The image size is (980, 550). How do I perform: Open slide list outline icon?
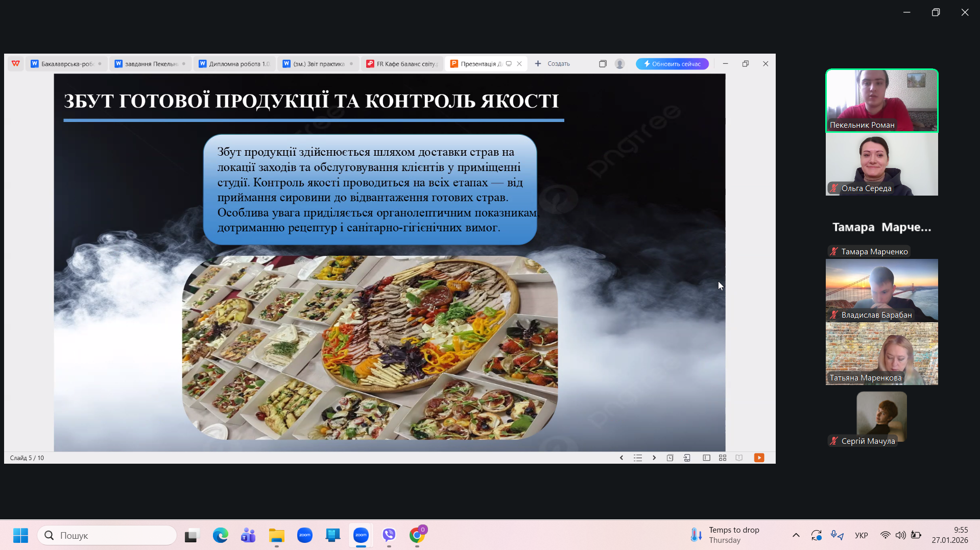(638, 458)
